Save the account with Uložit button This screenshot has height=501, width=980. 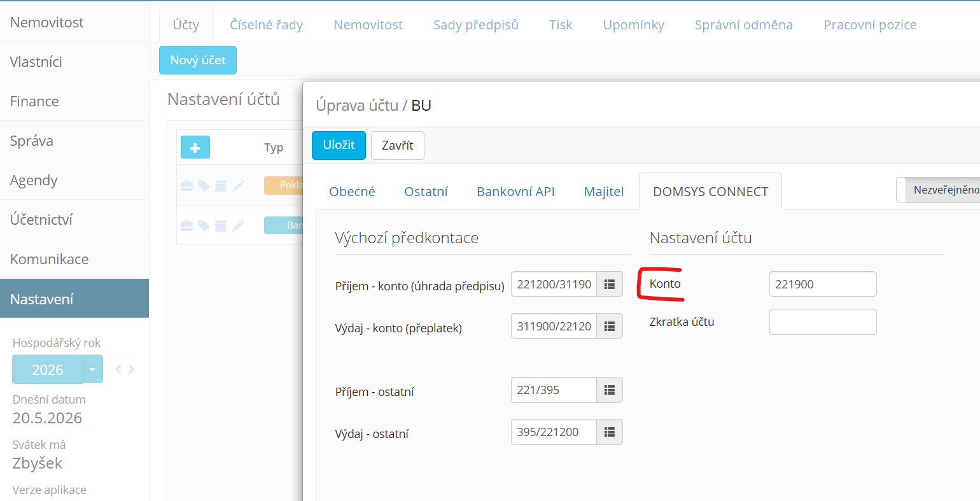pos(339,145)
